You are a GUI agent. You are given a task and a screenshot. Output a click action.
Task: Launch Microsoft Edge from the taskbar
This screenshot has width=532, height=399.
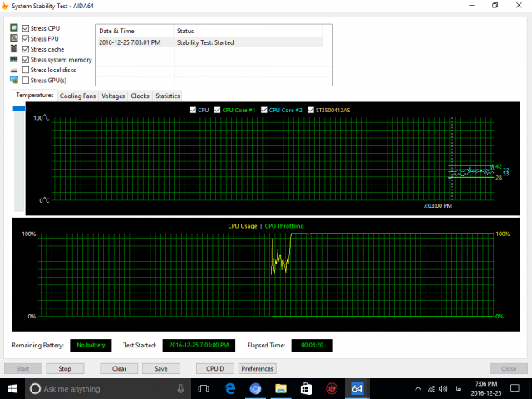point(230,388)
